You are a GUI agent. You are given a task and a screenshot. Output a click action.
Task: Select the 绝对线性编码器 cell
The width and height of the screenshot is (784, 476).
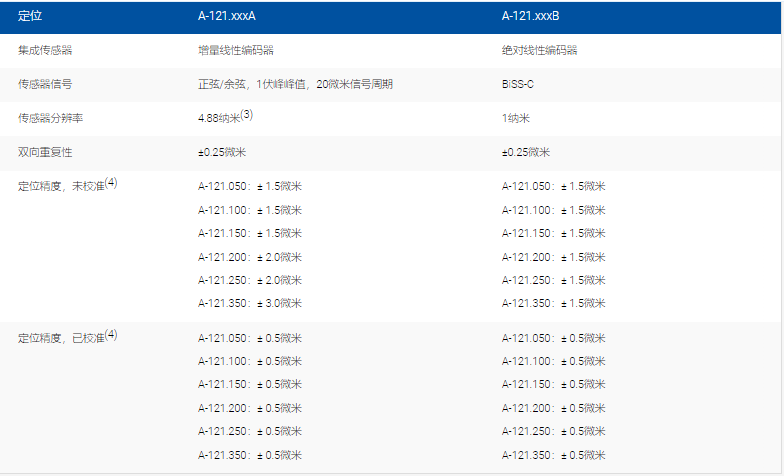(x=540, y=50)
